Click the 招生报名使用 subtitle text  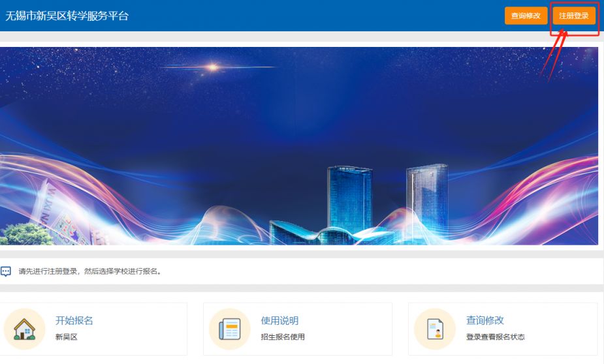[x=282, y=337]
